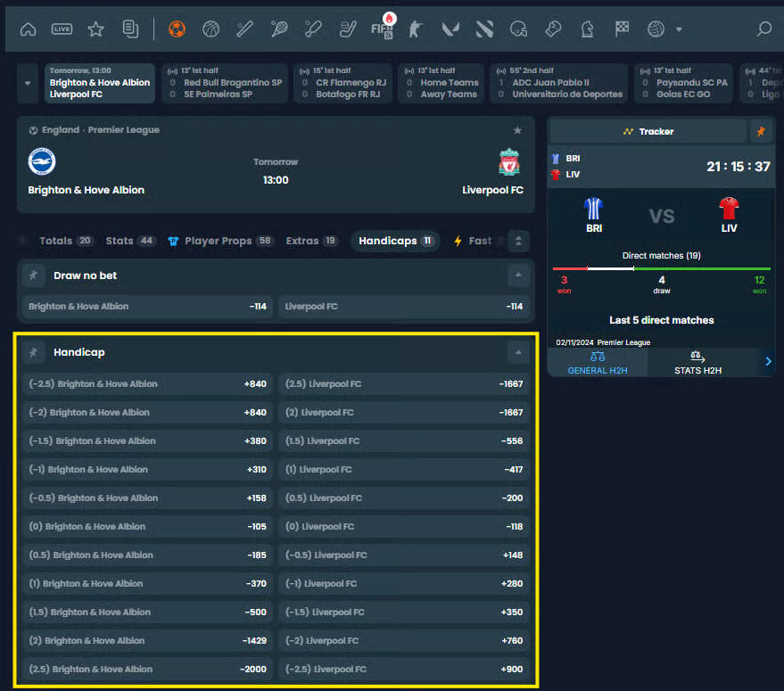This screenshot has width=784, height=691.
Task: Go to the Home icon
Action: coord(28,29)
